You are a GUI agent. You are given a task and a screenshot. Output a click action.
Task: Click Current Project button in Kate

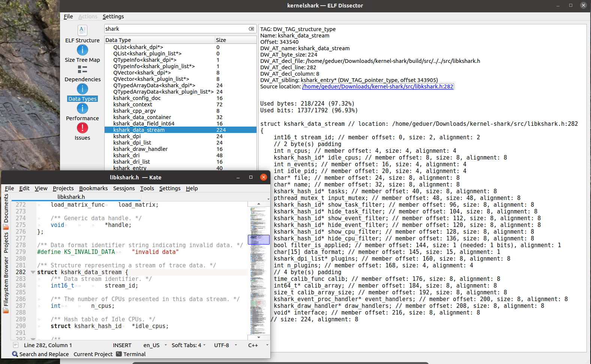tap(93, 354)
